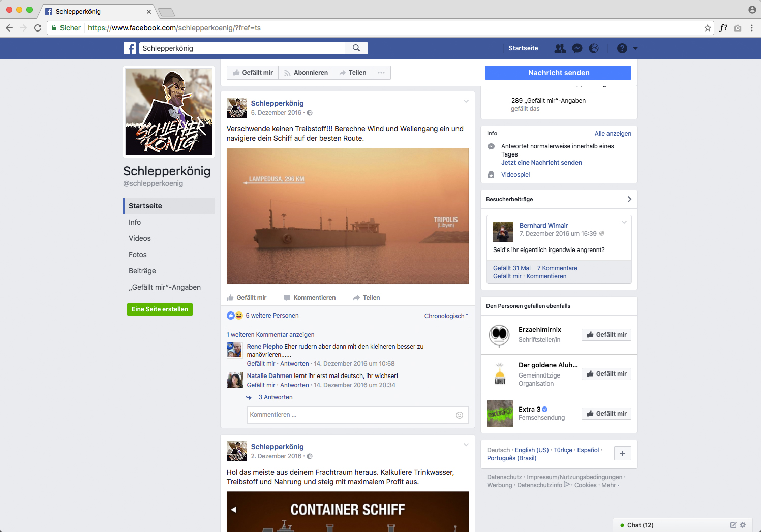Expand options chevron on Bernhard Wimair post
Image resolution: width=761 pixels, height=532 pixels.
pos(624,222)
